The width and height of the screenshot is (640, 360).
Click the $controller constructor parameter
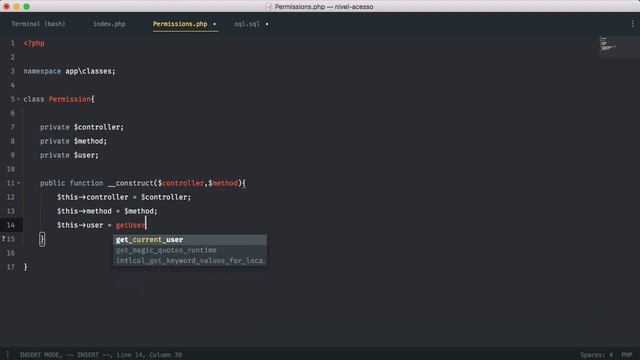click(181, 183)
